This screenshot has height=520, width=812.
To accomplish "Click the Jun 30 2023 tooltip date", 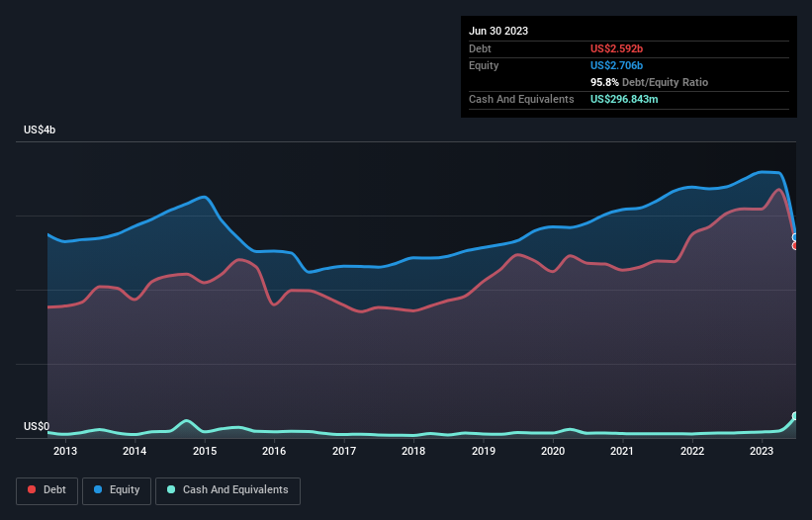I will pyautogui.click(x=498, y=31).
